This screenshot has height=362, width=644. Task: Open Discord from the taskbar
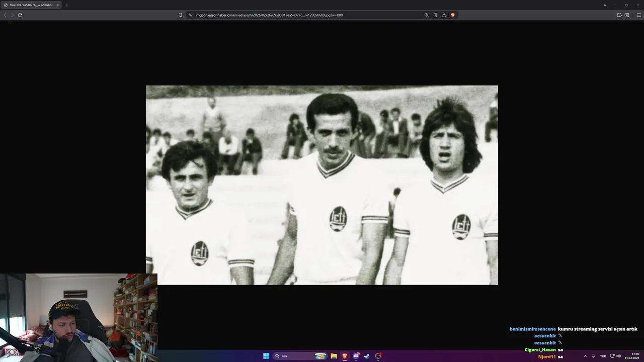[356, 356]
